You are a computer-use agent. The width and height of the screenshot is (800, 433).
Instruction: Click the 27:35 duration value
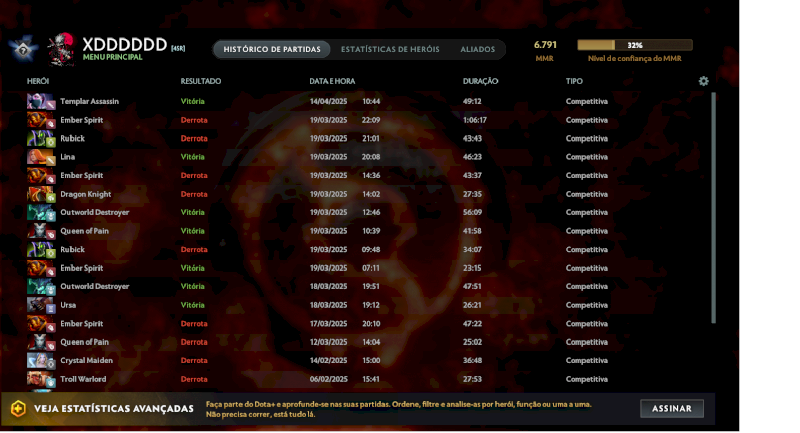[472, 194]
